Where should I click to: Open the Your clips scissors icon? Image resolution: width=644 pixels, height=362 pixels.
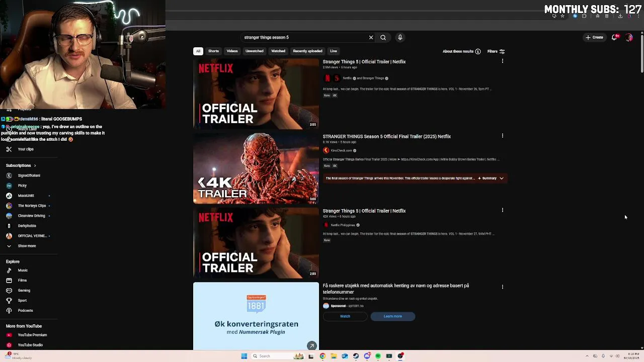[x=9, y=149]
